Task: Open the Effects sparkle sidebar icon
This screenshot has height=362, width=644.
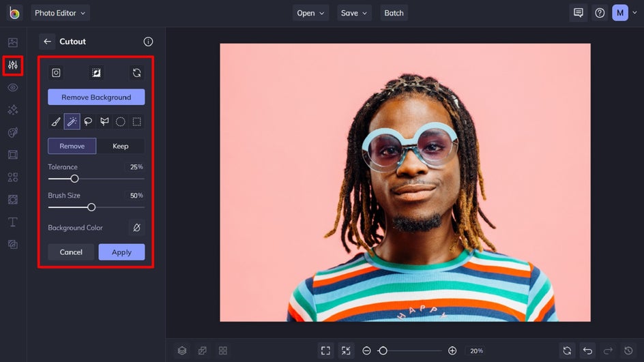Action: coord(13,110)
